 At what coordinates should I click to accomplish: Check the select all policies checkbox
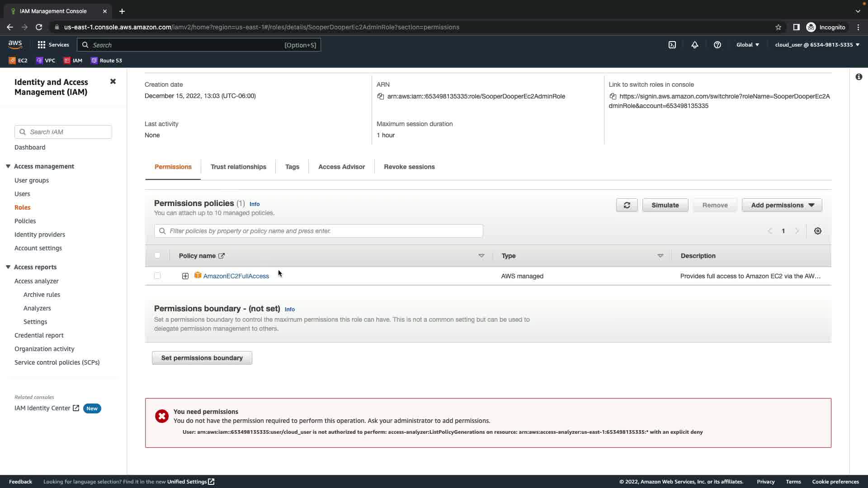click(157, 255)
